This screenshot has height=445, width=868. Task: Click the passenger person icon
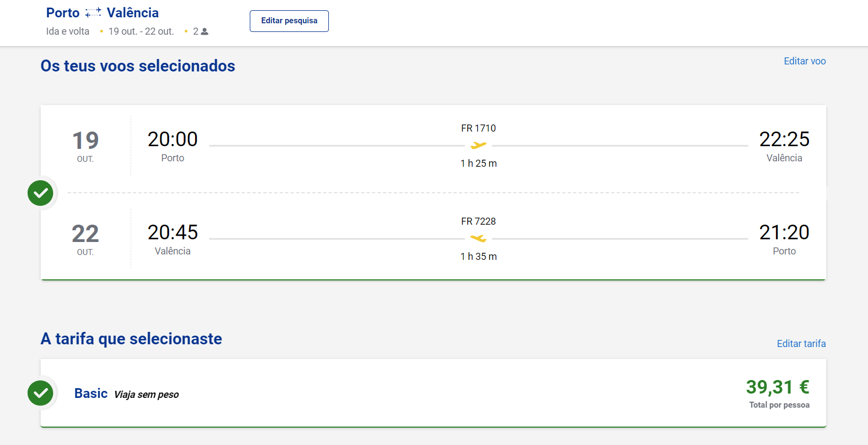click(x=204, y=32)
